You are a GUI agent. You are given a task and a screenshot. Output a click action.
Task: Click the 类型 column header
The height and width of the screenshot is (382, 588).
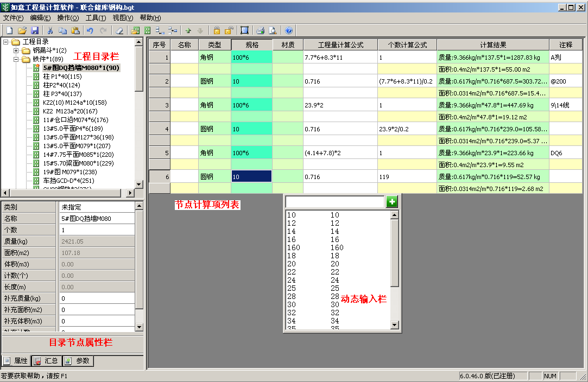click(214, 45)
